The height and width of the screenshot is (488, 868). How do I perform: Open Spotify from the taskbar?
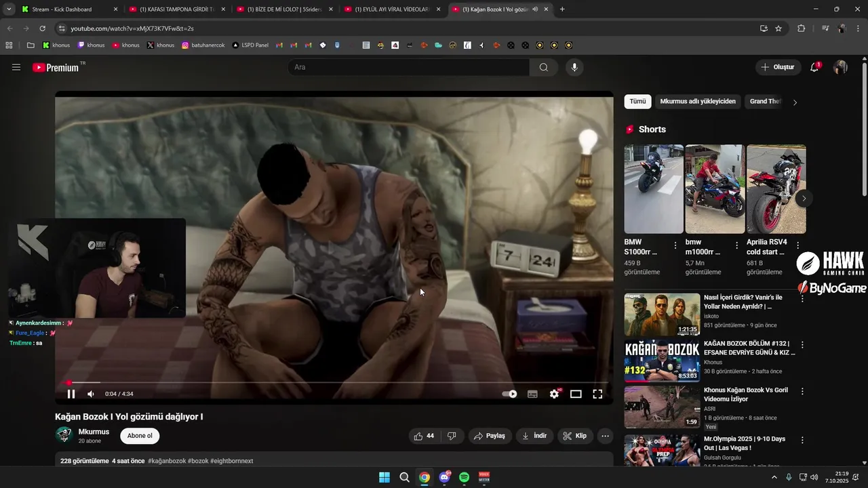click(x=464, y=477)
